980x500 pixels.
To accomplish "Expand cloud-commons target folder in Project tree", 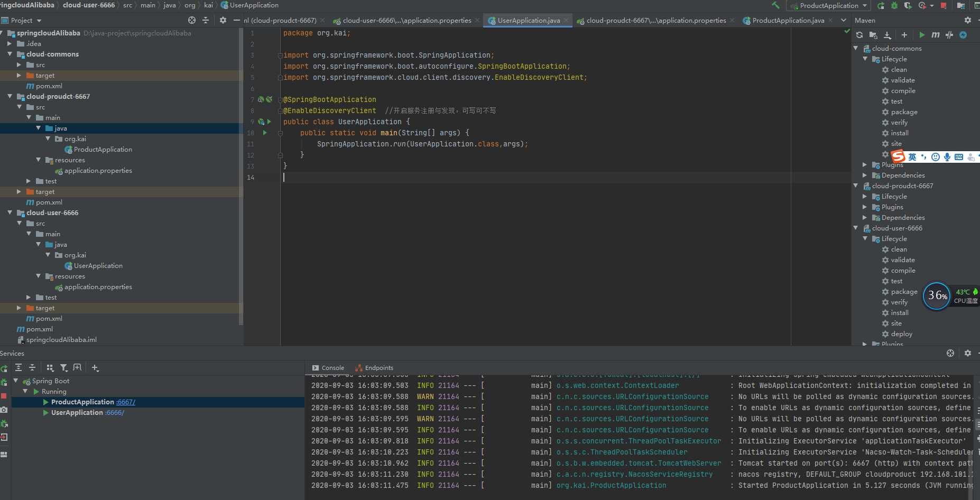I will click(19, 75).
